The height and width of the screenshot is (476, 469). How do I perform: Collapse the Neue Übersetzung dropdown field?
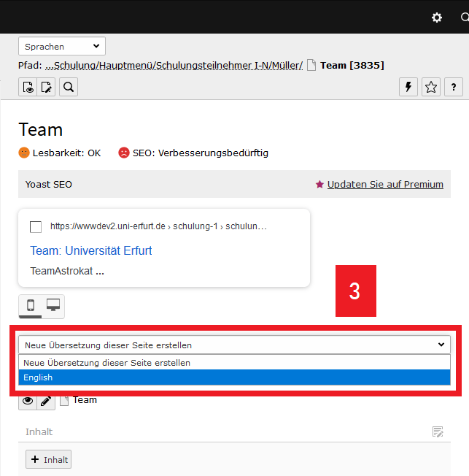point(233,345)
